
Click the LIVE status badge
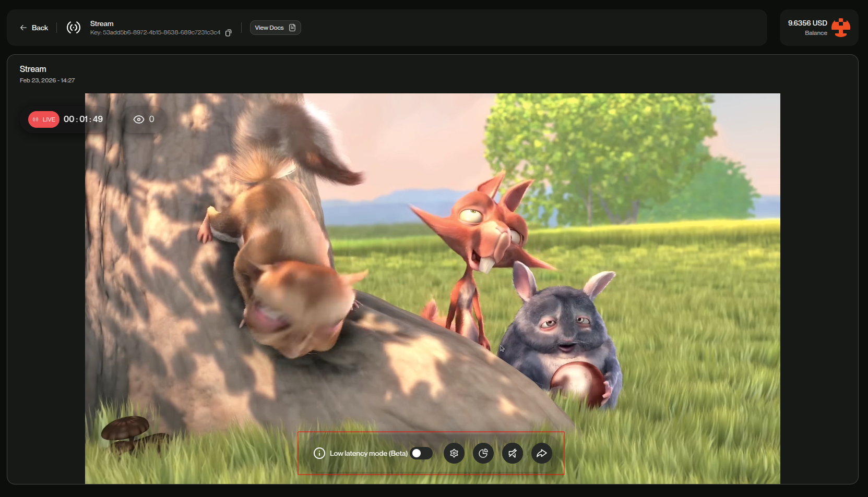tap(44, 119)
